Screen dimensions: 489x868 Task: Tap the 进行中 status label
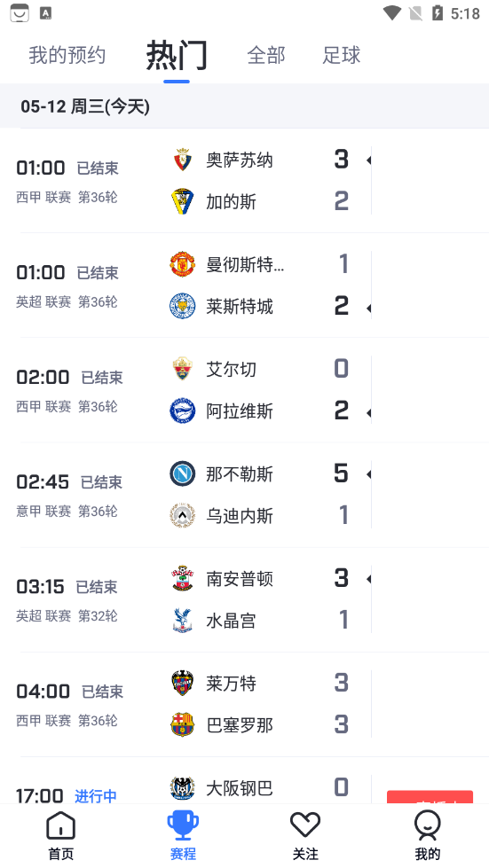click(96, 796)
